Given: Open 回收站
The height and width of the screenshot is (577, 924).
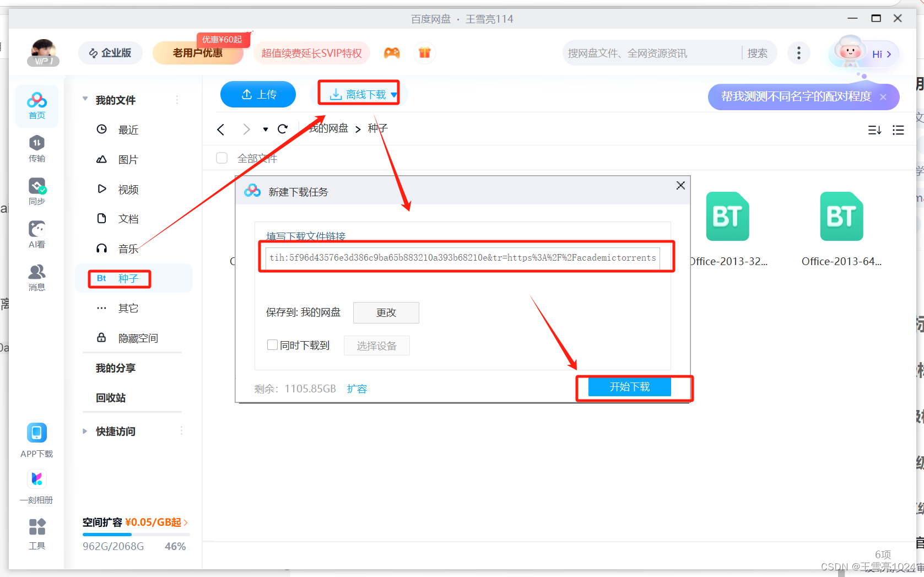Looking at the screenshot, I should click(111, 398).
